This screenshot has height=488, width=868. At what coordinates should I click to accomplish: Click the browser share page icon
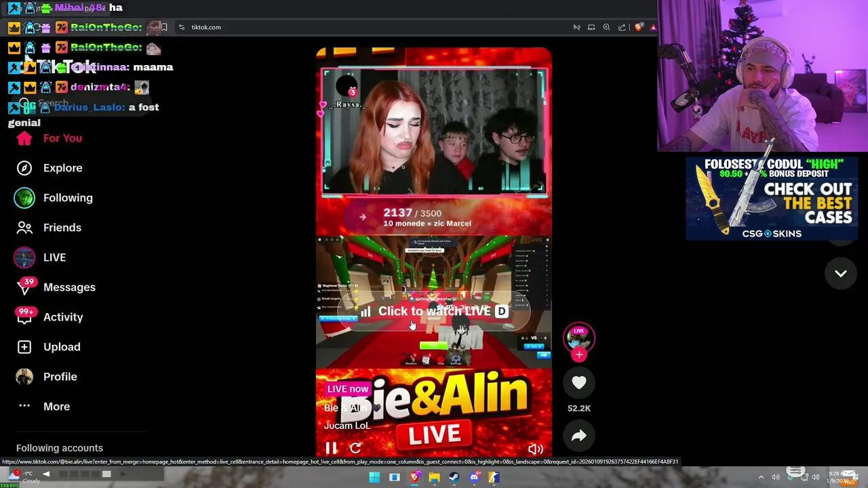622,27
